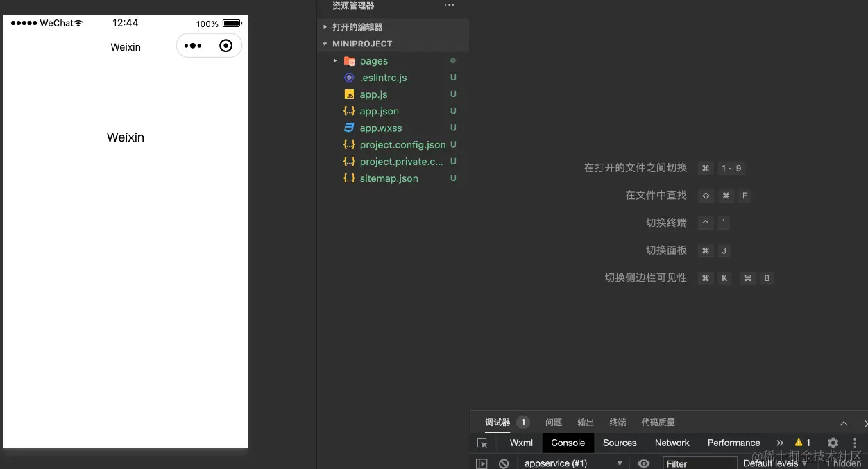Image resolution: width=868 pixels, height=469 pixels.
Task: Switch to the 调试器 tab
Action: [x=497, y=423]
